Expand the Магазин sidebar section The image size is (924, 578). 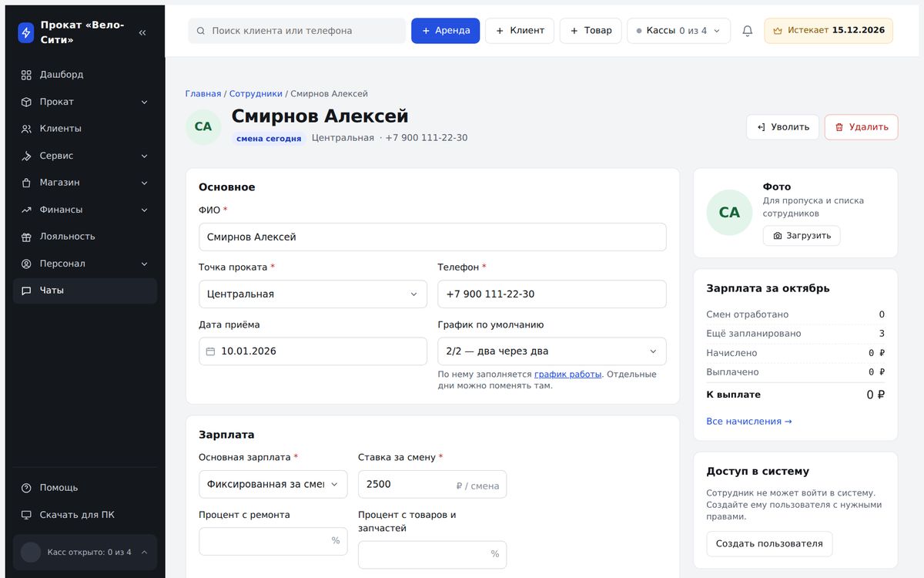click(144, 183)
